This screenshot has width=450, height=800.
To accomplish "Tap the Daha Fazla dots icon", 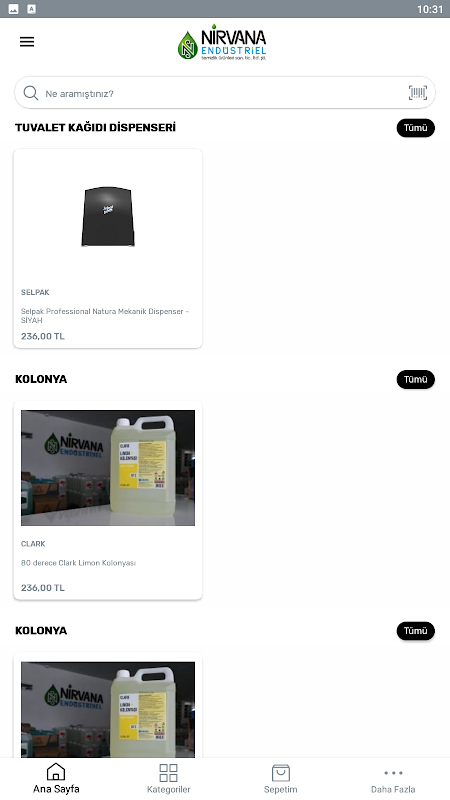I will [x=393, y=773].
